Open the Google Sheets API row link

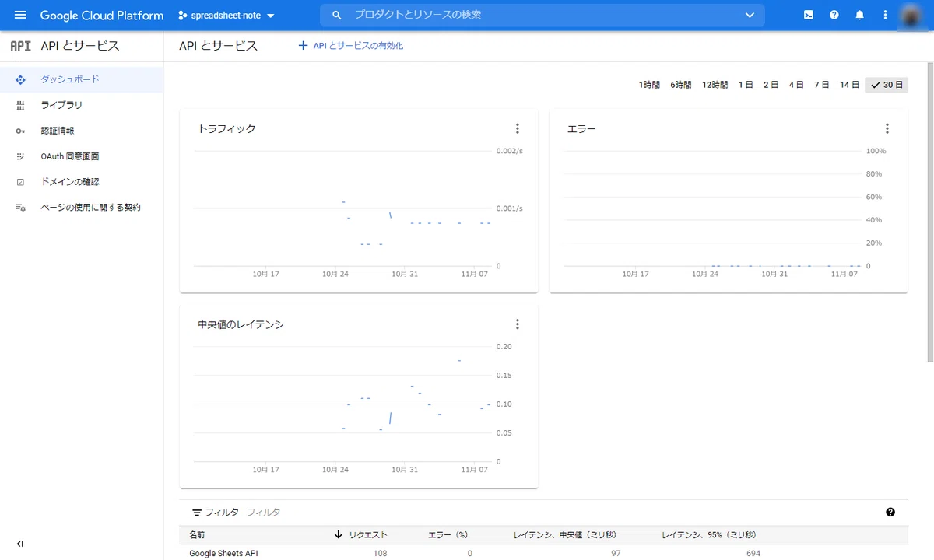point(223,553)
